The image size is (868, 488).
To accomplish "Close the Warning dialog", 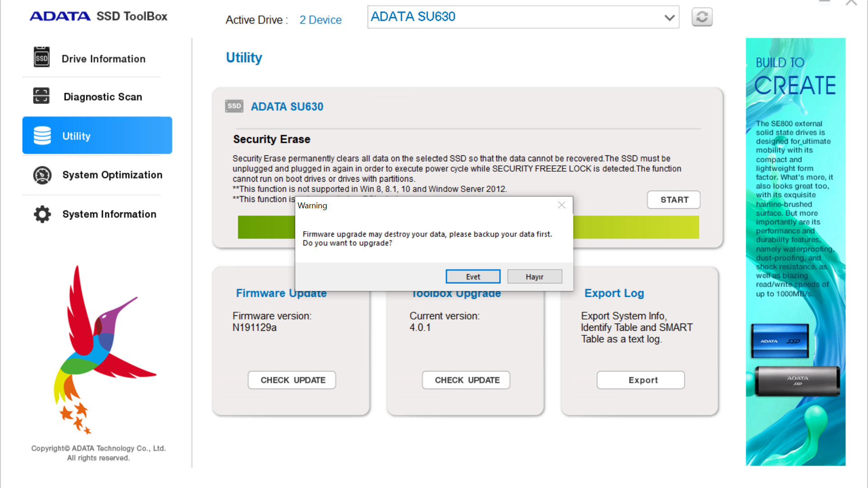I will [x=561, y=205].
